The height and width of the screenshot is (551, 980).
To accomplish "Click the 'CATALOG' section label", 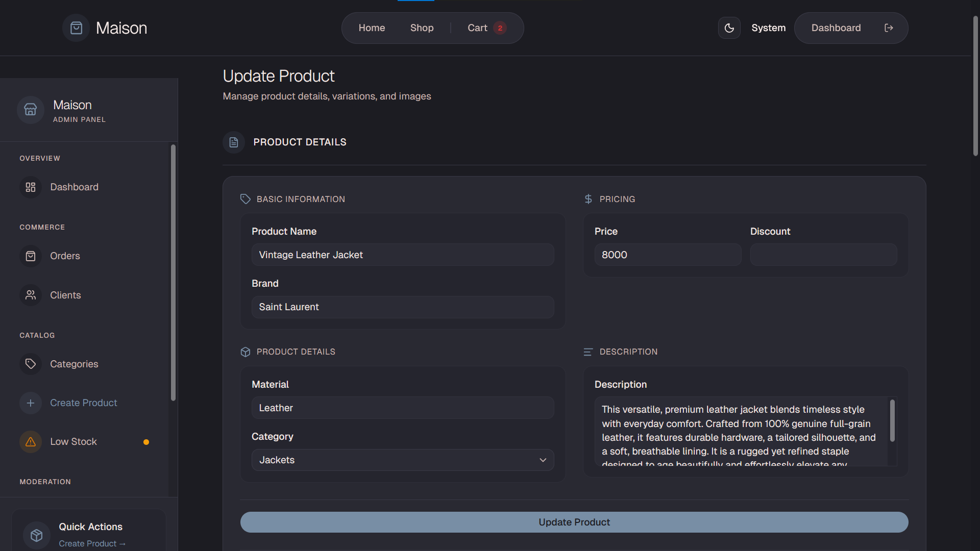I will pos(37,336).
